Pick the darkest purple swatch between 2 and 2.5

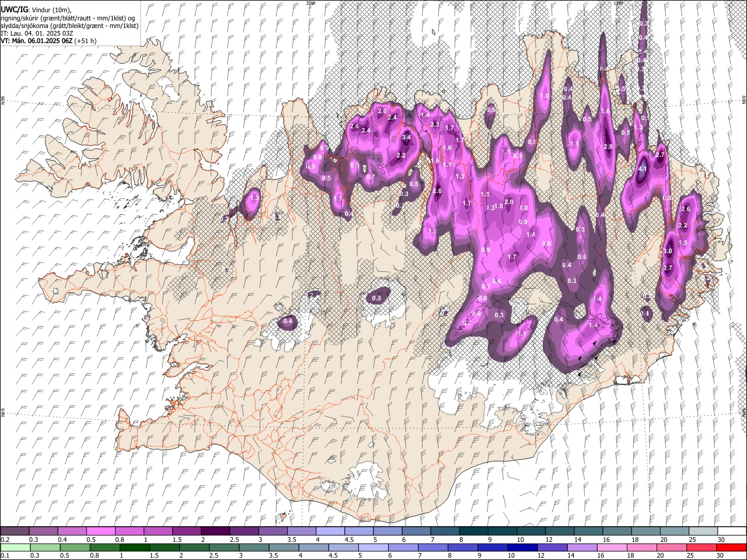pyautogui.click(x=215, y=531)
